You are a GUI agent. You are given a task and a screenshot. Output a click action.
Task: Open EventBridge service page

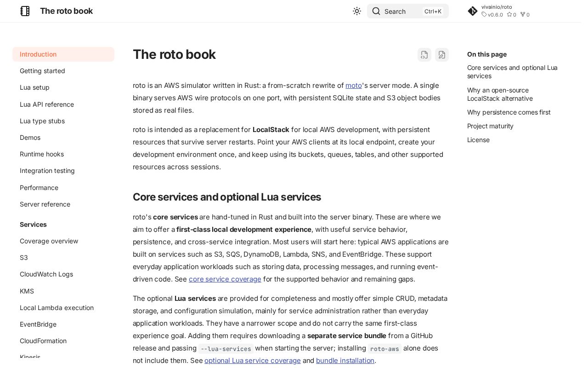(38, 324)
